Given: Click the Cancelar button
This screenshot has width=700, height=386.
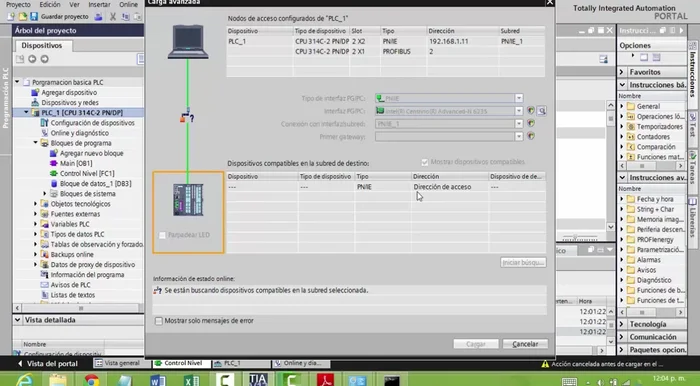Looking at the screenshot, I should point(525,344).
